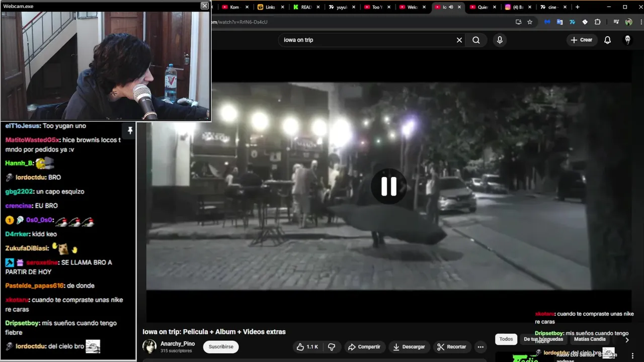Click the 315 suscriptores text
The width and height of the screenshot is (644, 362).
click(176, 351)
